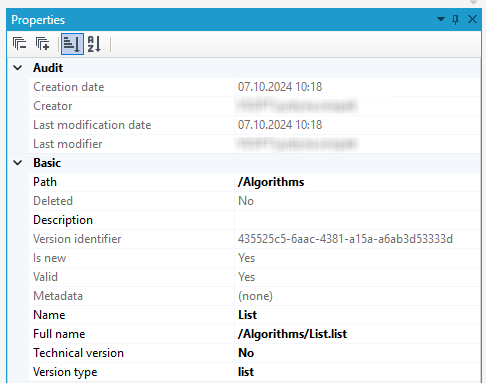Image resolution: width=486 pixels, height=383 pixels.
Task: Close the Properties panel
Action: tap(472, 19)
